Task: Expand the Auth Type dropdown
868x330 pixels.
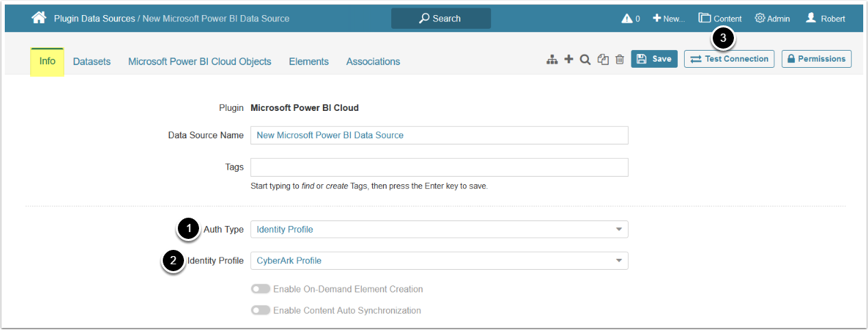Action: click(x=439, y=229)
